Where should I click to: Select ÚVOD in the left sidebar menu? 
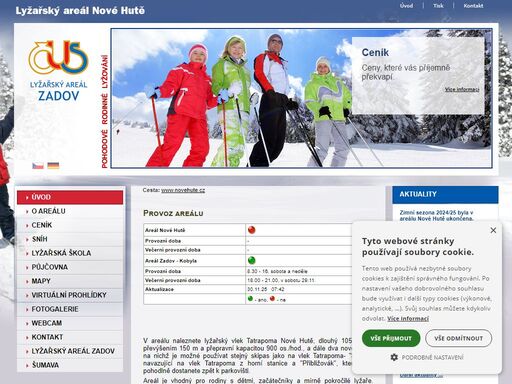click(70, 197)
